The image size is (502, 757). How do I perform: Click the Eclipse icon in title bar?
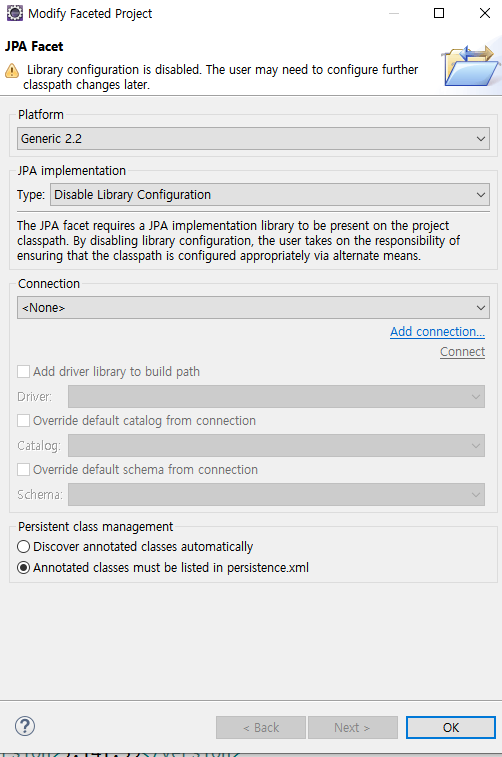(14, 13)
